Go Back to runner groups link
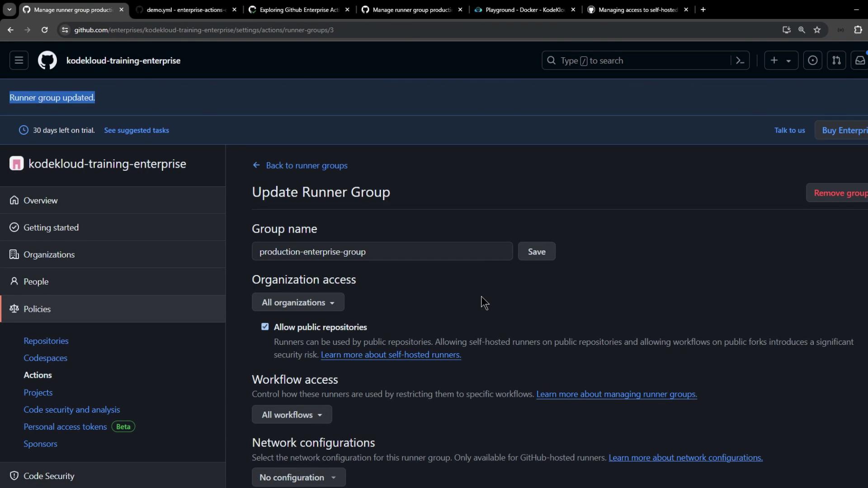 pos(306,165)
